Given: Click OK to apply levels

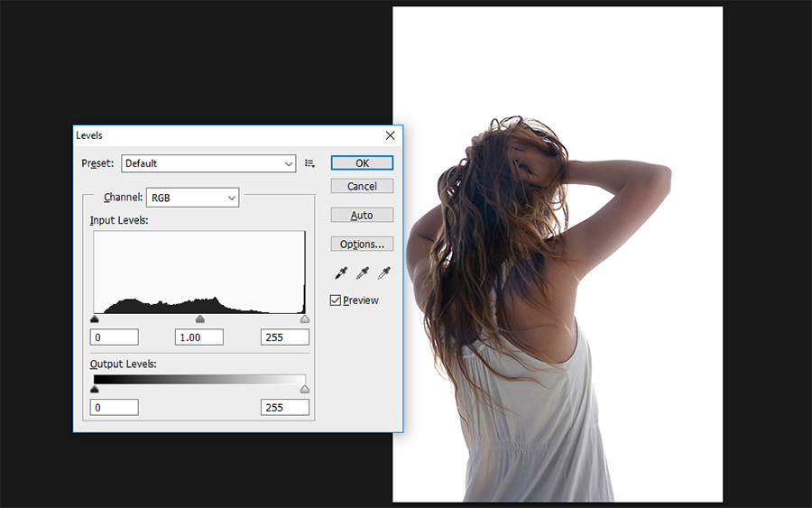Looking at the screenshot, I should 362,163.
